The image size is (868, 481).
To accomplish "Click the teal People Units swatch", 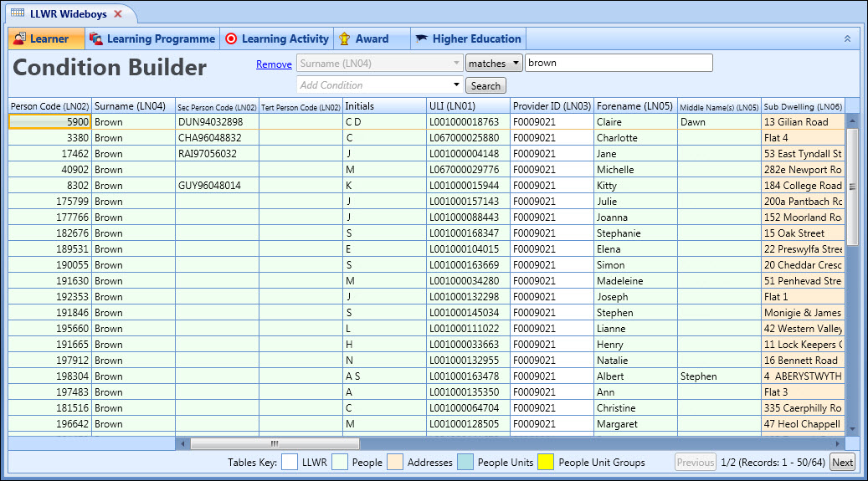I will (465, 463).
